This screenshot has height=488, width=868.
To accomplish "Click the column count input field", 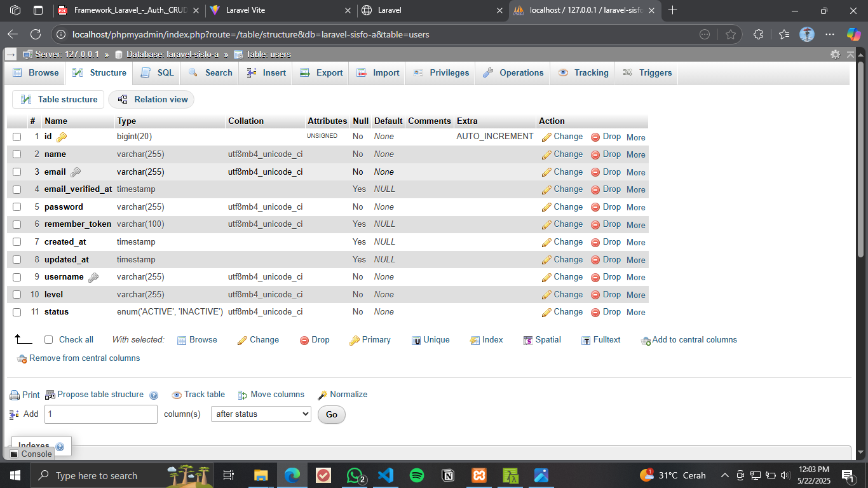I will (x=100, y=414).
